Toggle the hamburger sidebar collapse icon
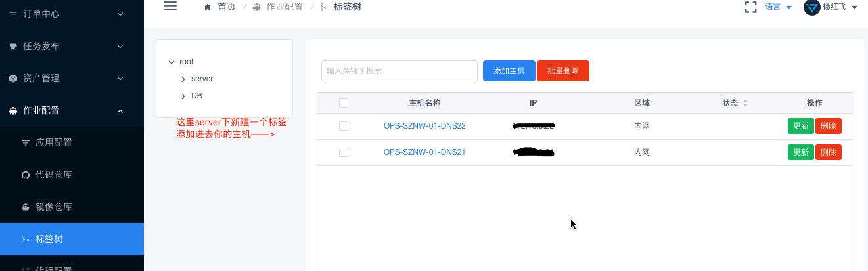Viewport: 868px width, 271px height. [x=170, y=6]
